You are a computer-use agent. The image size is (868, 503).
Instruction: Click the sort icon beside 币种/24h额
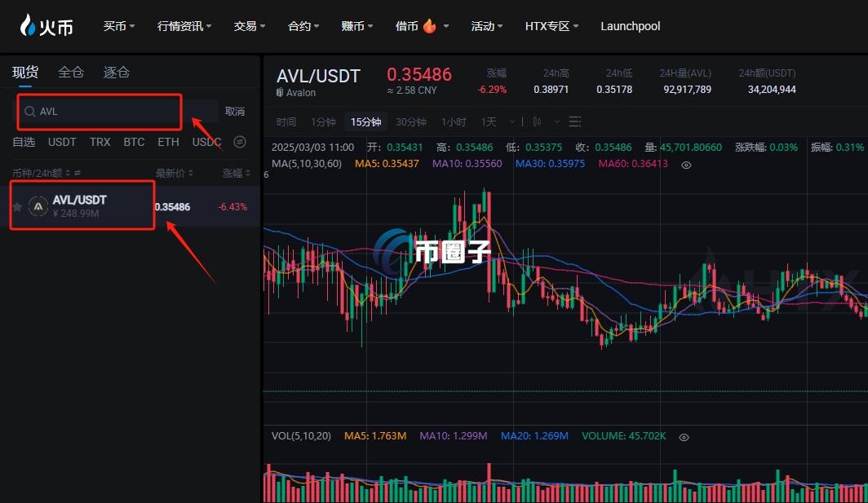coord(77,173)
